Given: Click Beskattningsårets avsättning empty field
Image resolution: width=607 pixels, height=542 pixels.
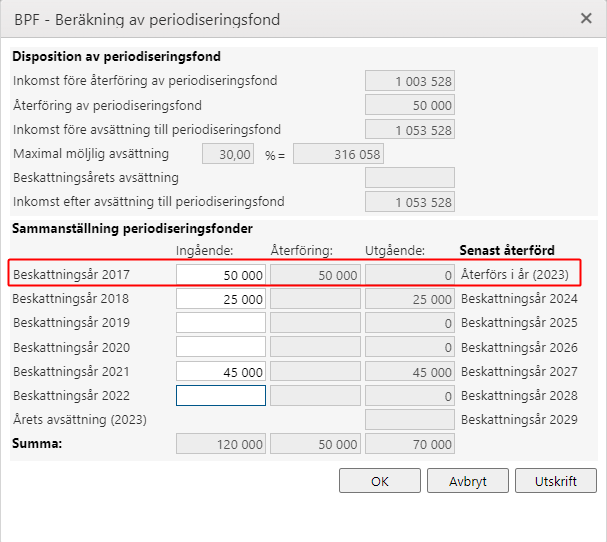Looking at the screenshot, I should tap(410, 178).
